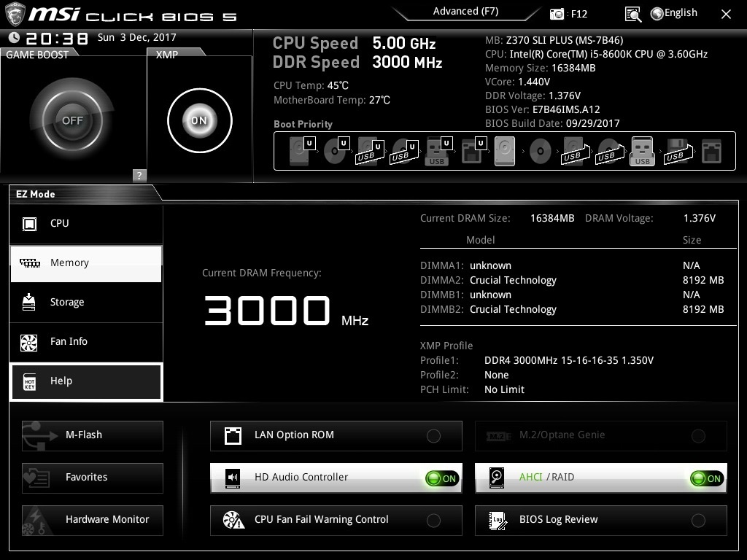
Task: Open the BIOS search magnifier icon
Action: pyautogui.click(x=632, y=15)
